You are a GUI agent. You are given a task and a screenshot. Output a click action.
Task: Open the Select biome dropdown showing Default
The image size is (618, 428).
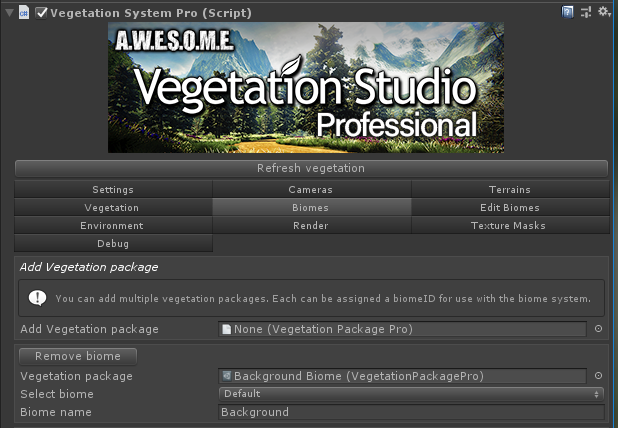point(411,394)
